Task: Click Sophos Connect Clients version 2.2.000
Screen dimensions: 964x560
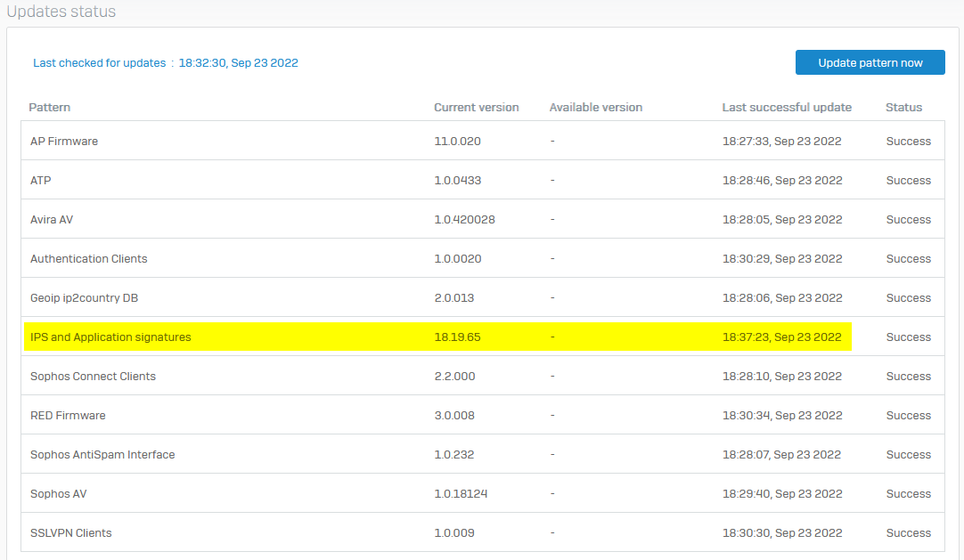Action: click(454, 377)
